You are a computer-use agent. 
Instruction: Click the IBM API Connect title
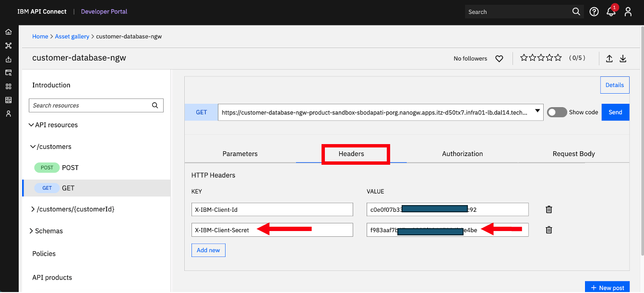coord(42,12)
